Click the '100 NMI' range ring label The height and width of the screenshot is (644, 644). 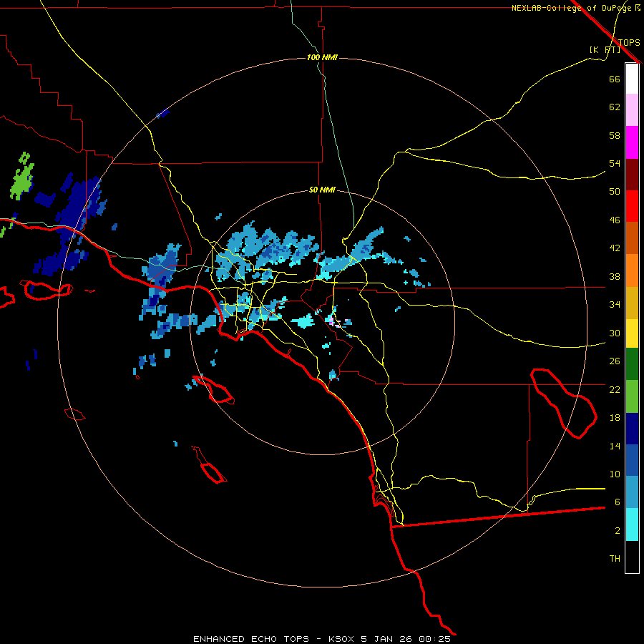[322, 57]
